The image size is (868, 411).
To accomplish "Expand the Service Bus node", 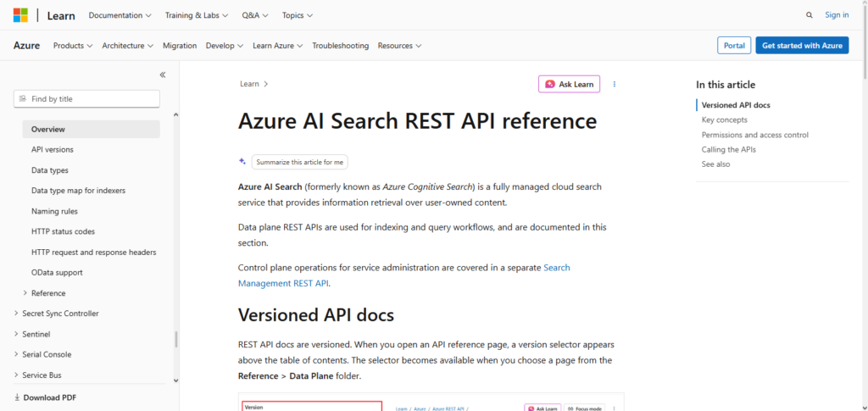I will pyautogui.click(x=16, y=375).
